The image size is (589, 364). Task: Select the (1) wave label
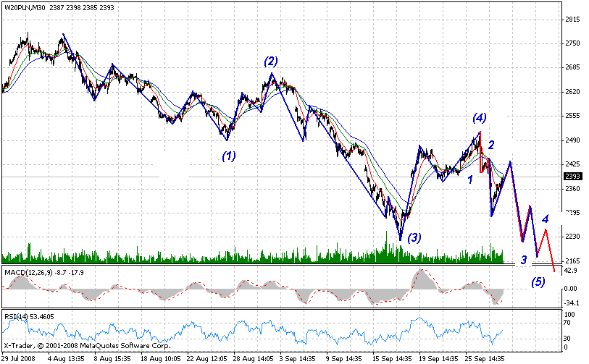point(228,155)
